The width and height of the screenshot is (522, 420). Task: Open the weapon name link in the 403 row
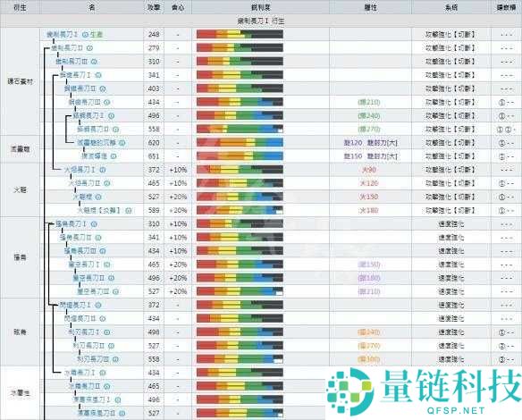pos(80,88)
